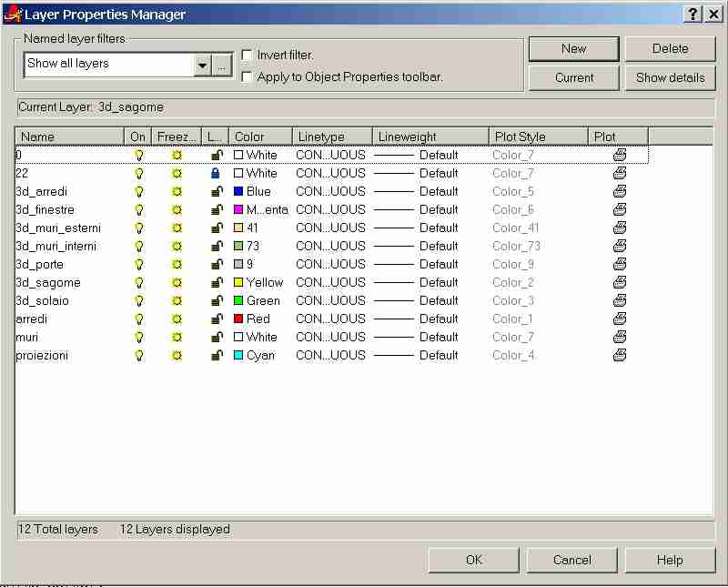Click the Cancel button

[572, 560]
